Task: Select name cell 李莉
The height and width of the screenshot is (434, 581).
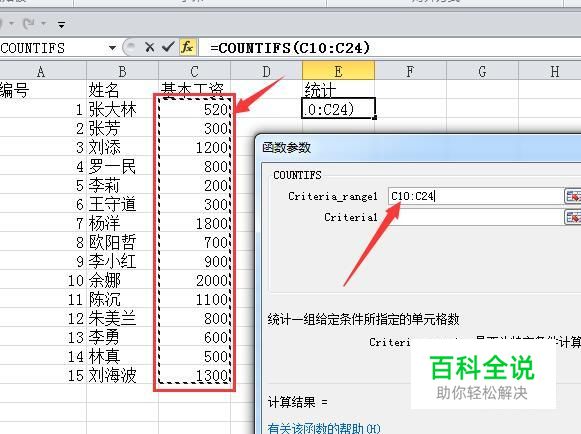Action: (x=122, y=185)
